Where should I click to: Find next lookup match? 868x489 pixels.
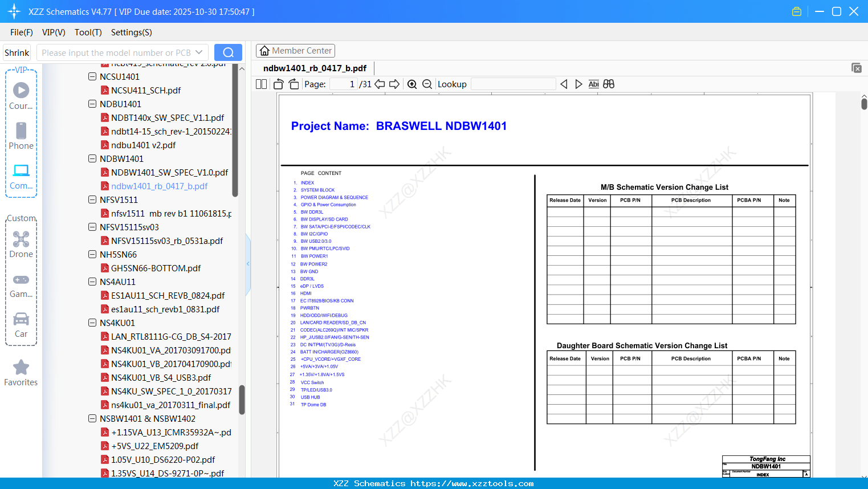[x=578, y=84]
